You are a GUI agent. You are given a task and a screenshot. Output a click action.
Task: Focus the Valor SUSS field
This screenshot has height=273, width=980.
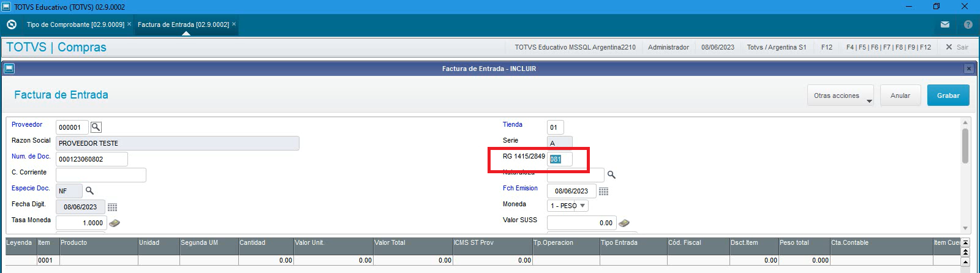click(x=581, y=223)
